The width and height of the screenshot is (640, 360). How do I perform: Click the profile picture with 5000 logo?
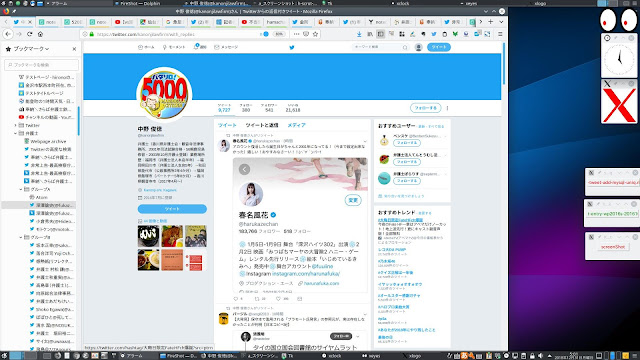point(164,95)
